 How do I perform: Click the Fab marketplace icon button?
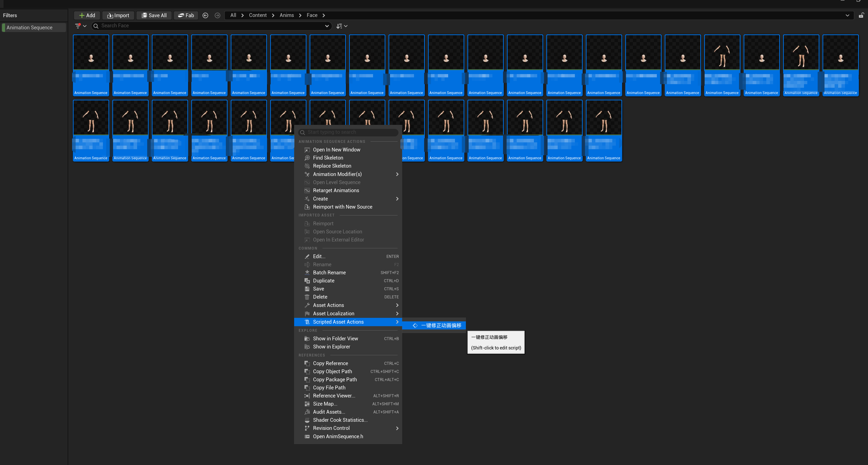coord(186,15)
